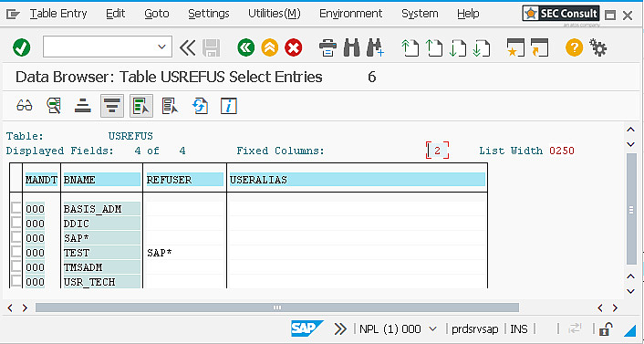Click the orange Exit button
The image size is (644, 344).
pyautogui.click(x=269, y=47)
